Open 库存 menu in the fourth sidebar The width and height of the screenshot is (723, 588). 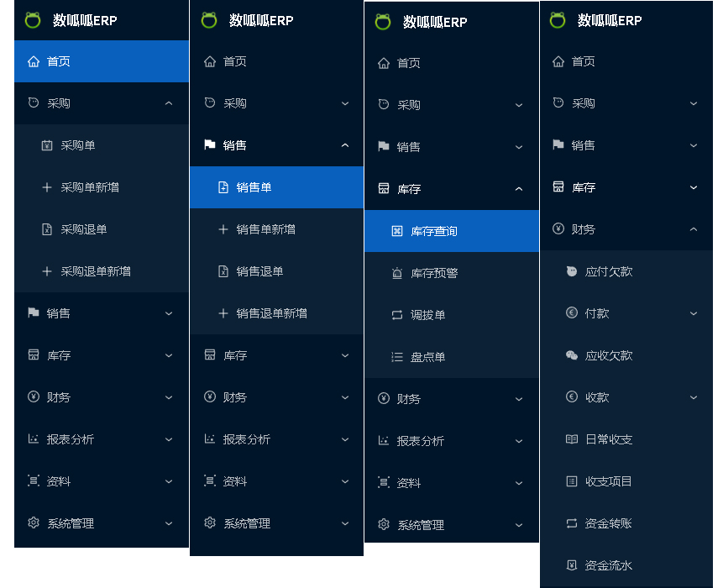point(626,187)
